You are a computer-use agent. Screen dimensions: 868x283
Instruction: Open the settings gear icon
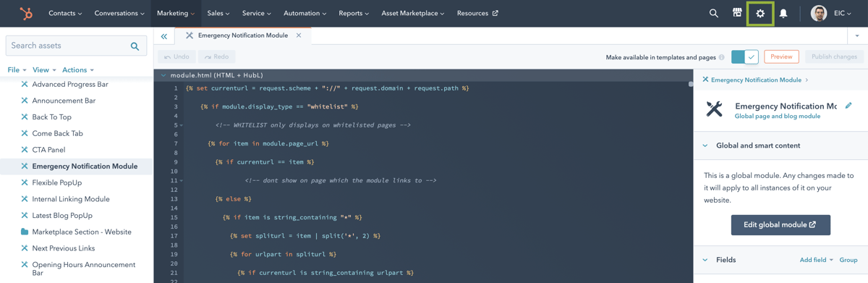click(x=760, y=13)
